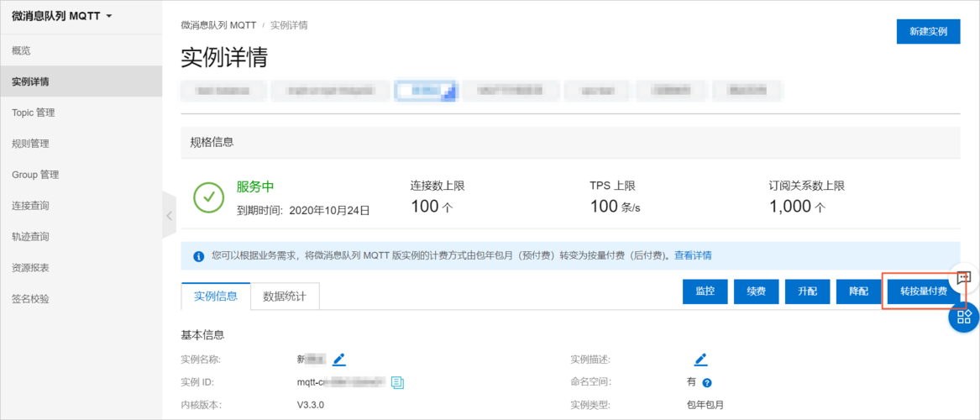
Task: Edit the 实例描述 with the pencil icon
Action: pyautogui.click(x=700, y=360)
